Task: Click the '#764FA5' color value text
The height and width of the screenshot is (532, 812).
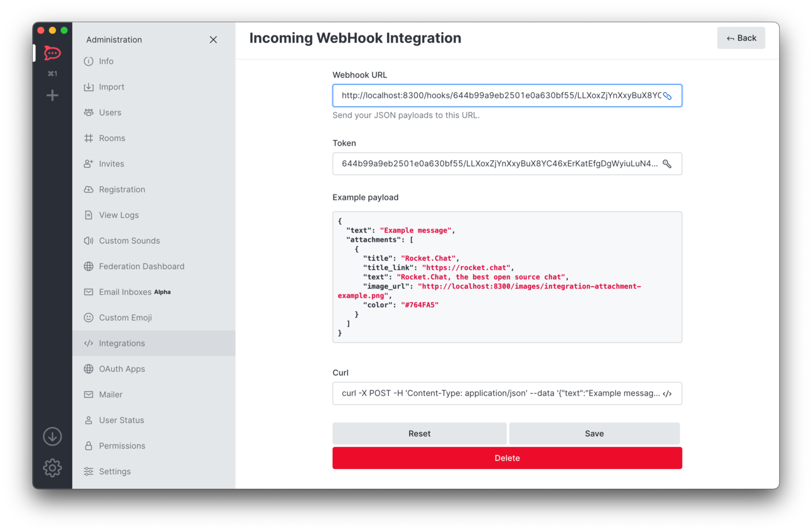Action: pos(420,305)
